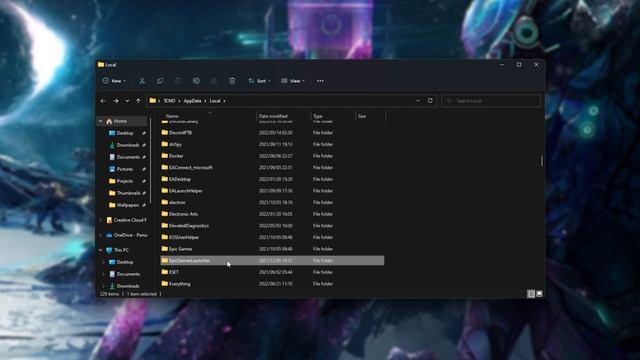This screenshot has height=360, width=640.
Task: Open Pictures in quick access
Action: (125, 169)
